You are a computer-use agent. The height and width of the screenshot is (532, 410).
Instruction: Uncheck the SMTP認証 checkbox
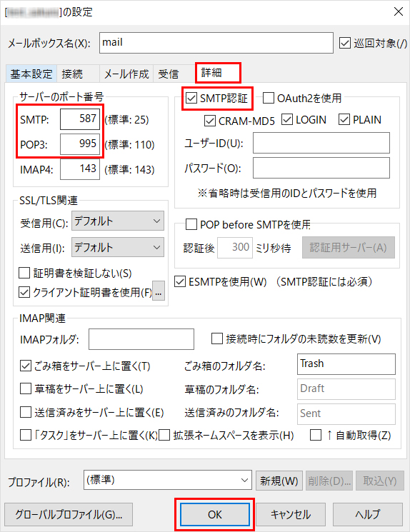191,98
